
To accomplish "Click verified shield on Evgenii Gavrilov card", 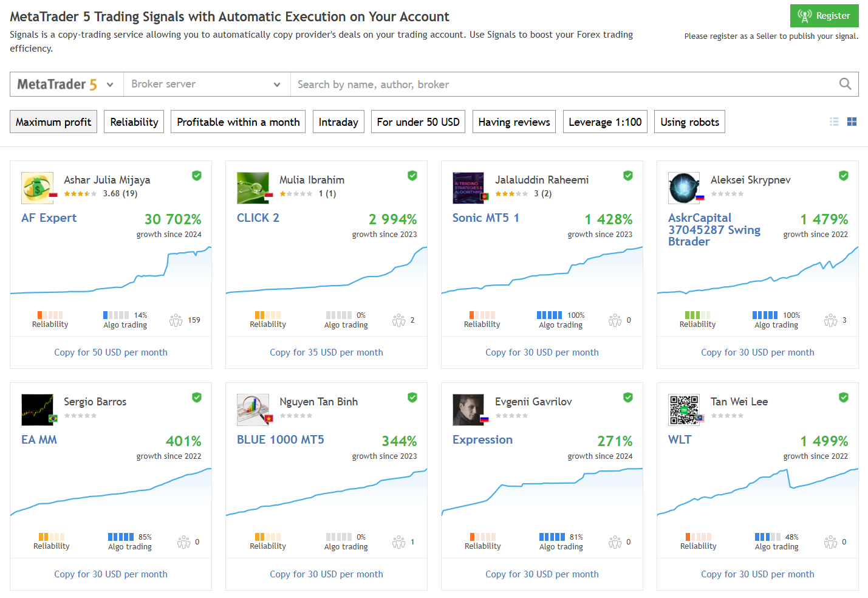I will 628,397.
